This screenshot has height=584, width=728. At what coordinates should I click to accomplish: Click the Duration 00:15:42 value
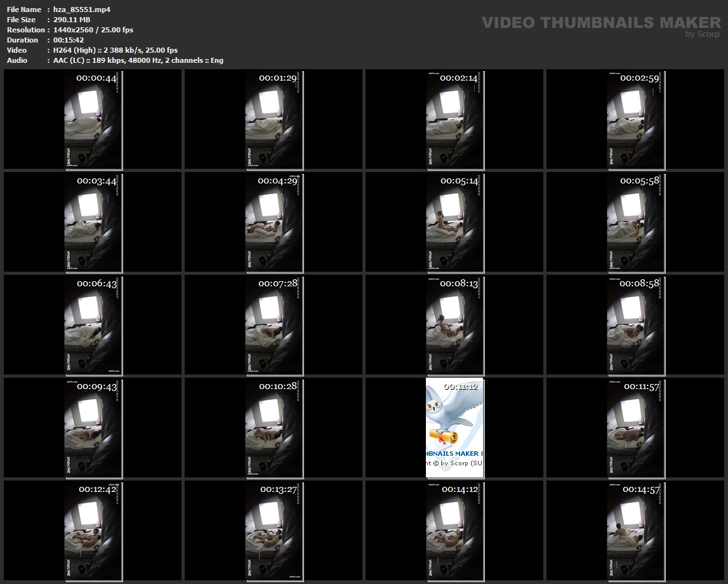click(69, 40)
